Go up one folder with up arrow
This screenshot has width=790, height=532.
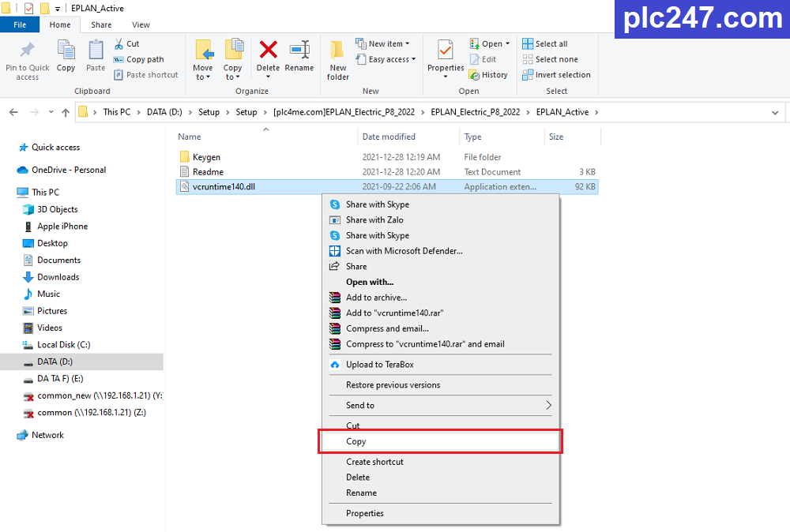point(66,112)
